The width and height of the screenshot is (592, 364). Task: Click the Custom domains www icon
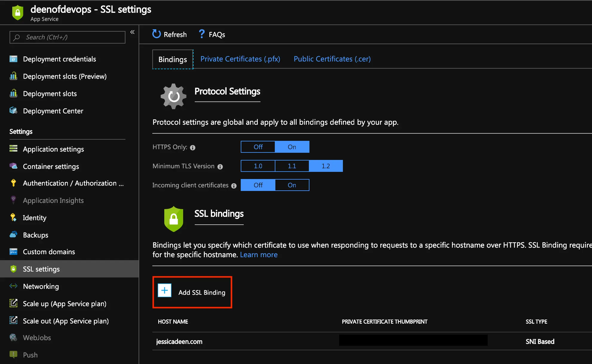(x=13, y=252)
